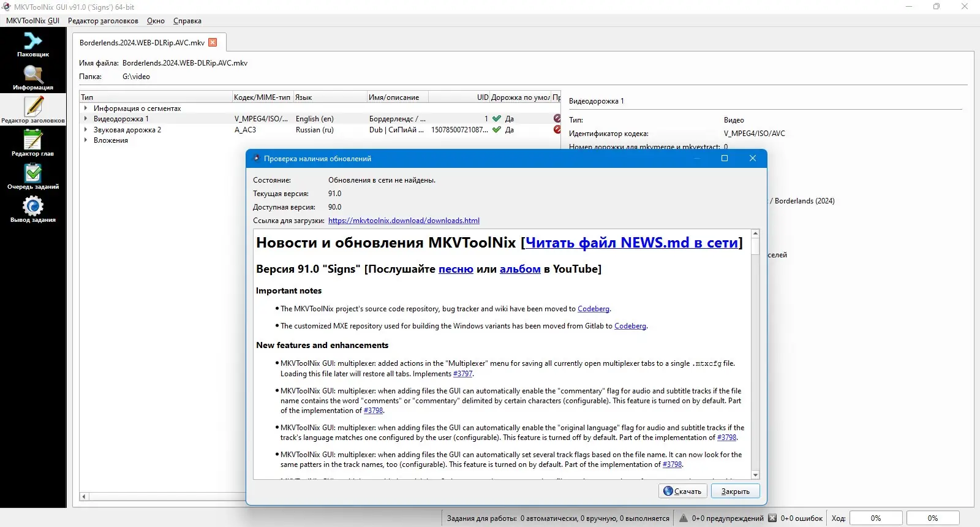This screenshot has width=980, height=527.
Task: Follow the 'альбом' YouTube link
Action: tap(520, 269)
